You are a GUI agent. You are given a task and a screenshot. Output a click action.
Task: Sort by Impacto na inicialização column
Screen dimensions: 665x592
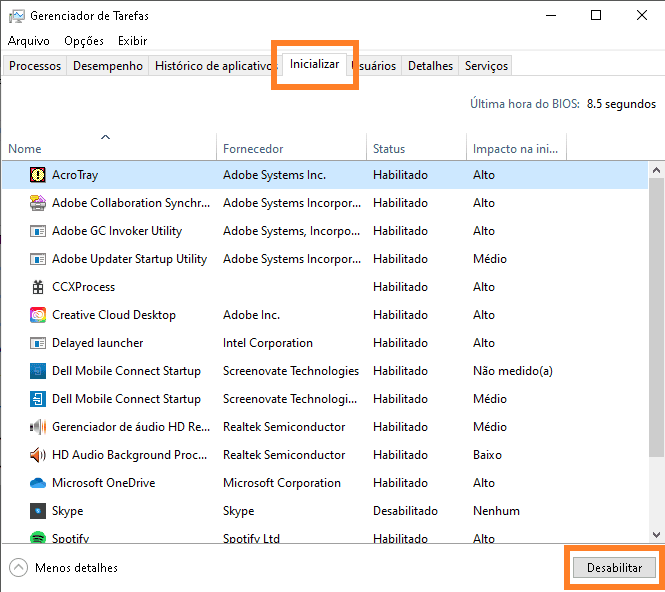[x=515, y=149]
